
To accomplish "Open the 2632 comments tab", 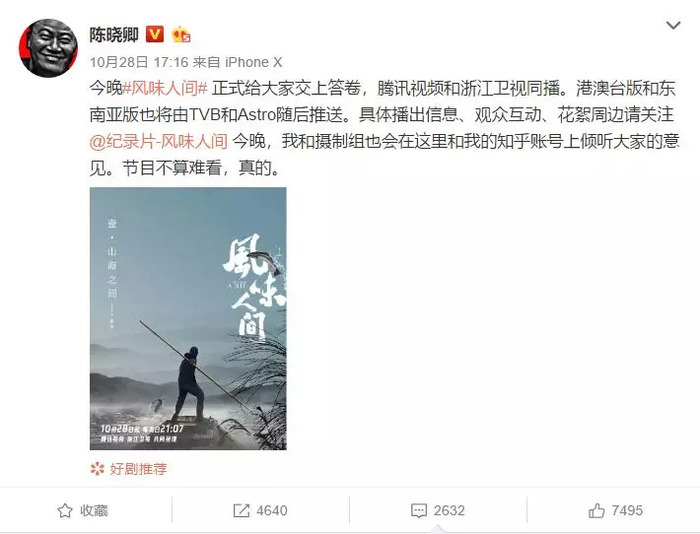I will [438, 510].
